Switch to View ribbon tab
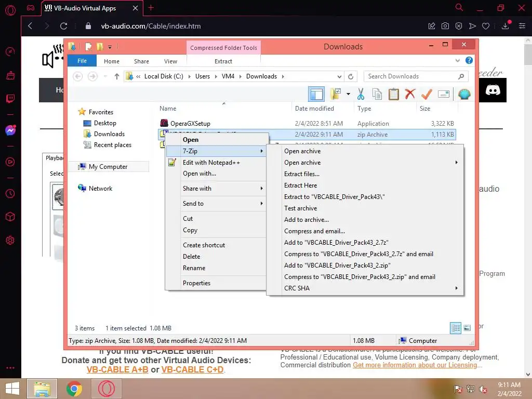This screenshot has height=399, width=532. 170,61
